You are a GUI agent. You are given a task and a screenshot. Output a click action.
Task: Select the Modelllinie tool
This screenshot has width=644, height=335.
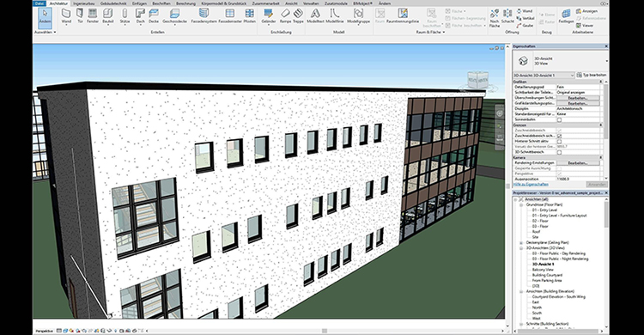click(x=335, y=16)
